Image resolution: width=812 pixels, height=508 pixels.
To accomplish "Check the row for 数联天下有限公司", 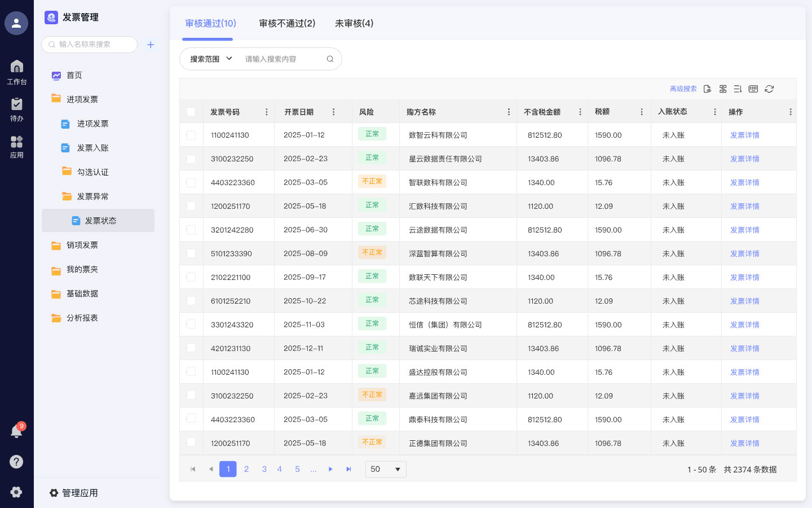I will point(191,277).
